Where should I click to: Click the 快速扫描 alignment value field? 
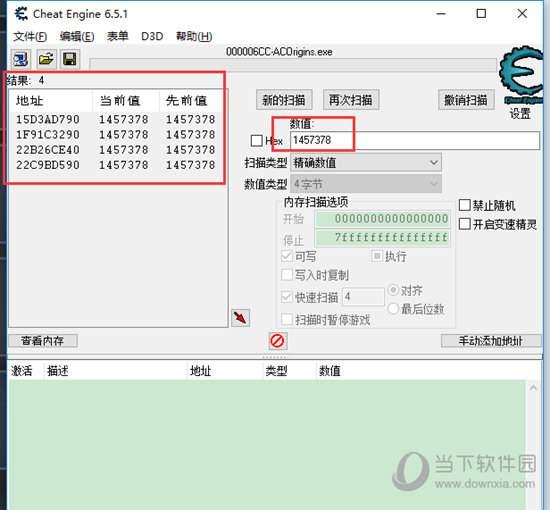(363, 297)
